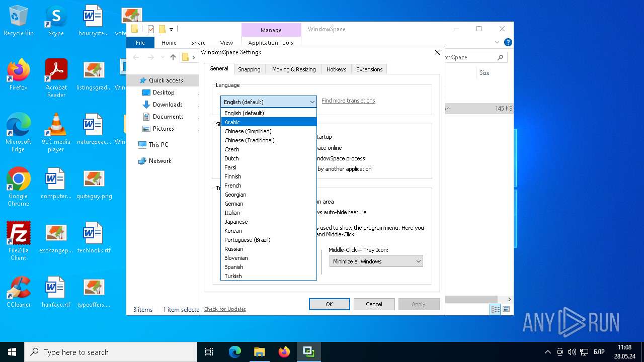Switch to the Snapping tab
Screen dimensions: 644x362
[249, 69]
